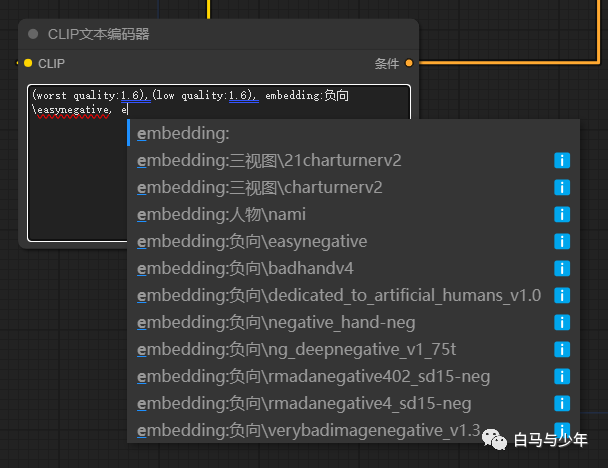Select embedding:负向\badhandv4 suggestion
Viewport: 608px width, 468px height.
tap(245, 268)
